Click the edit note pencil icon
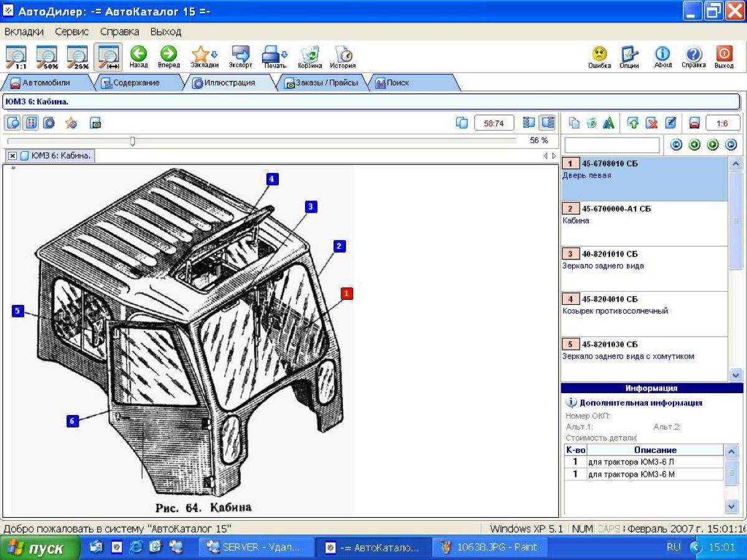The image size is (747, 560). [x=670, y=123]
